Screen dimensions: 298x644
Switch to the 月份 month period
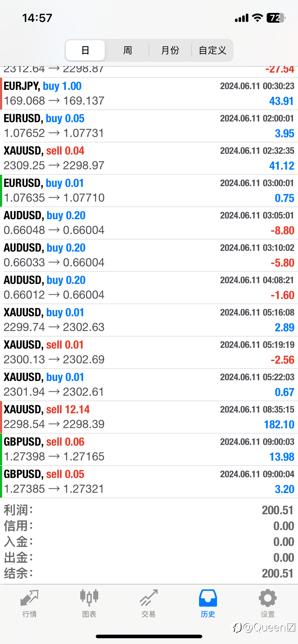point(170,50)
